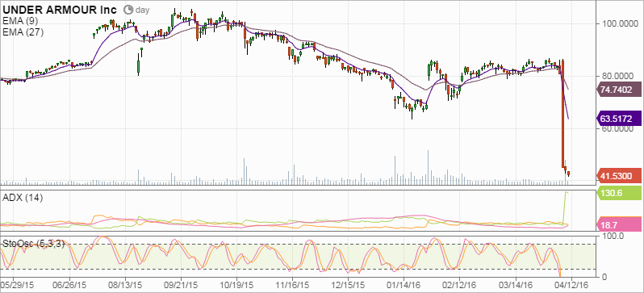The height and width of the screenshot is (293, 644).
Task: Select the EMA (27) indicator label
Action: pyautogui.click(x=23, y=31)
